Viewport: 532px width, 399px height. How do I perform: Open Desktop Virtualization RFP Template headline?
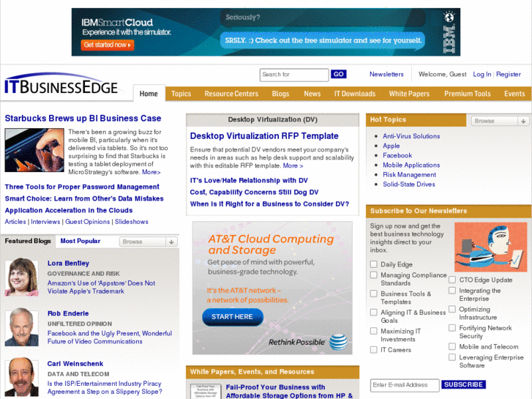(264, 136)
